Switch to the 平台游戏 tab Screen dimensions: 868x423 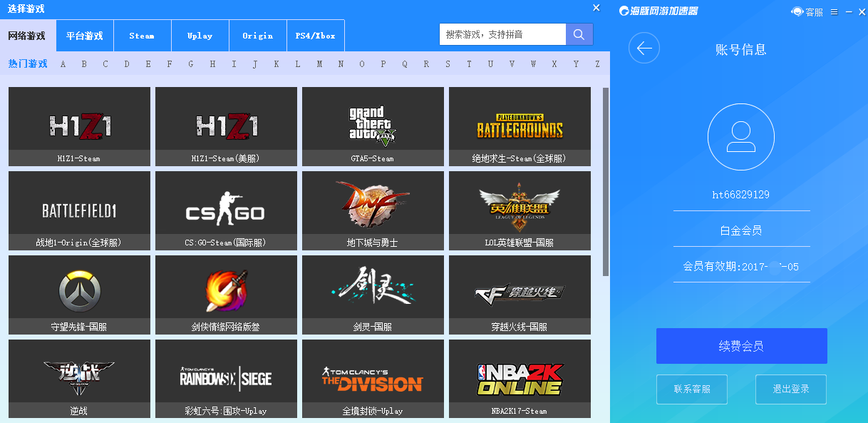coord(84,36)
